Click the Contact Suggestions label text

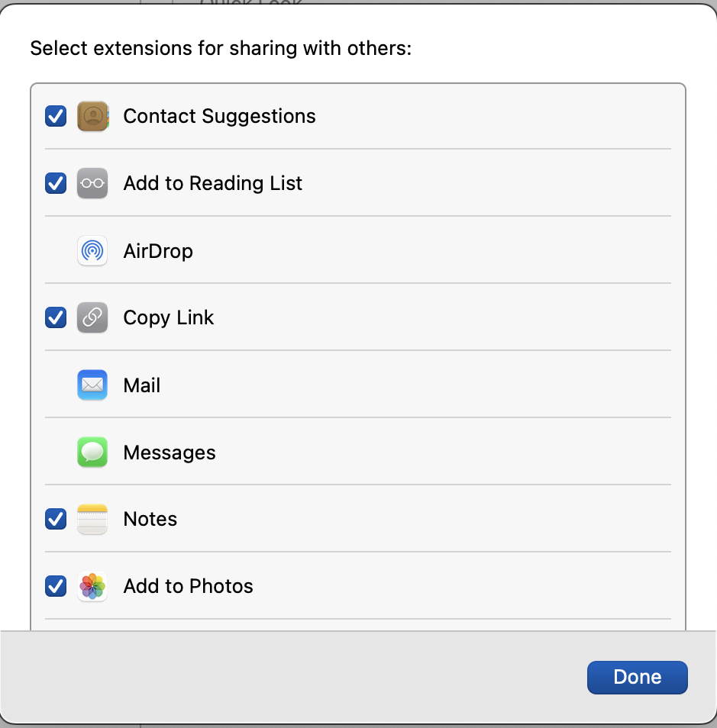[219, 116]
